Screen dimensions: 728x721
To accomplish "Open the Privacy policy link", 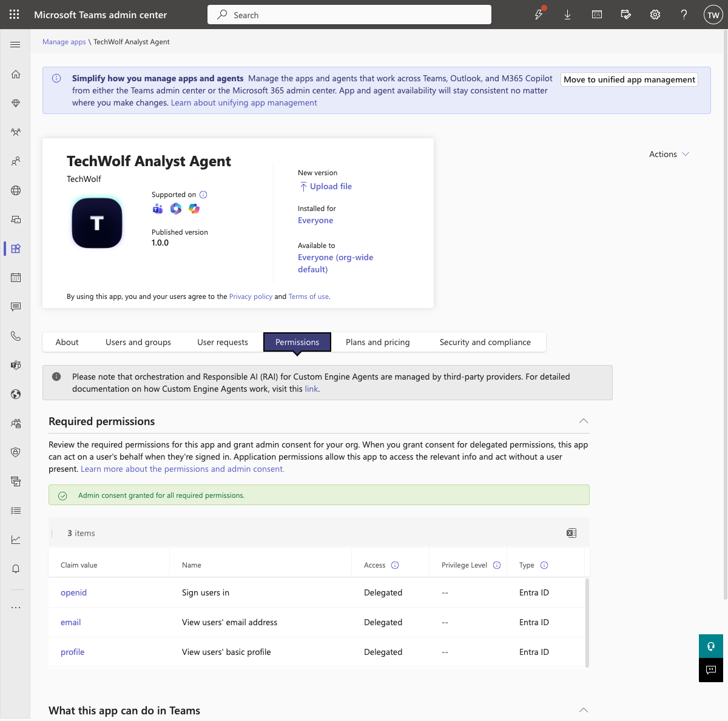I will click(251, 297).
